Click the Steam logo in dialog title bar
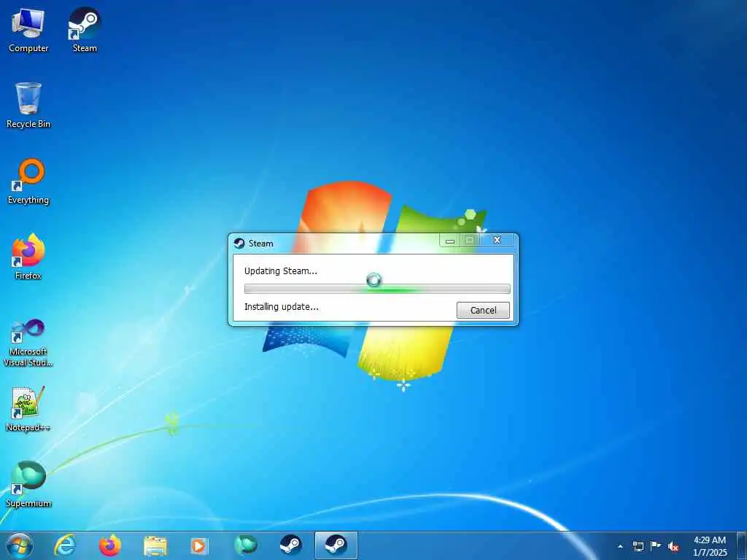This screenshot has height=560, width=747. click(239, 244)
